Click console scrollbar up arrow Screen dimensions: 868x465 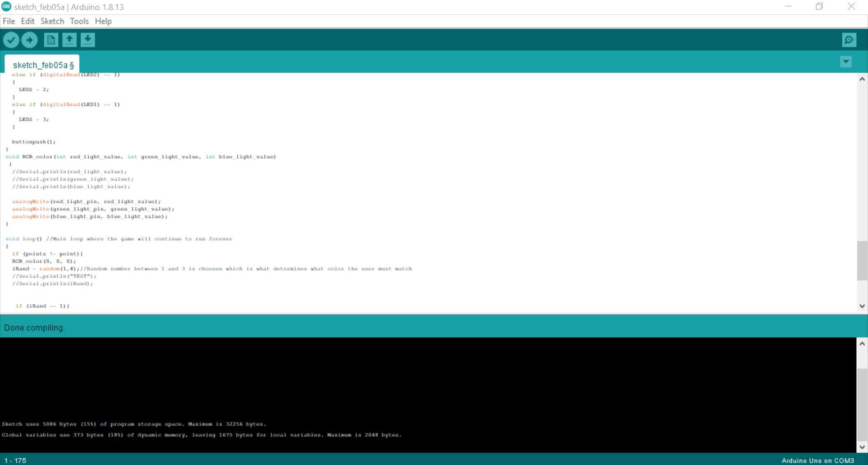tap(862, 344)
